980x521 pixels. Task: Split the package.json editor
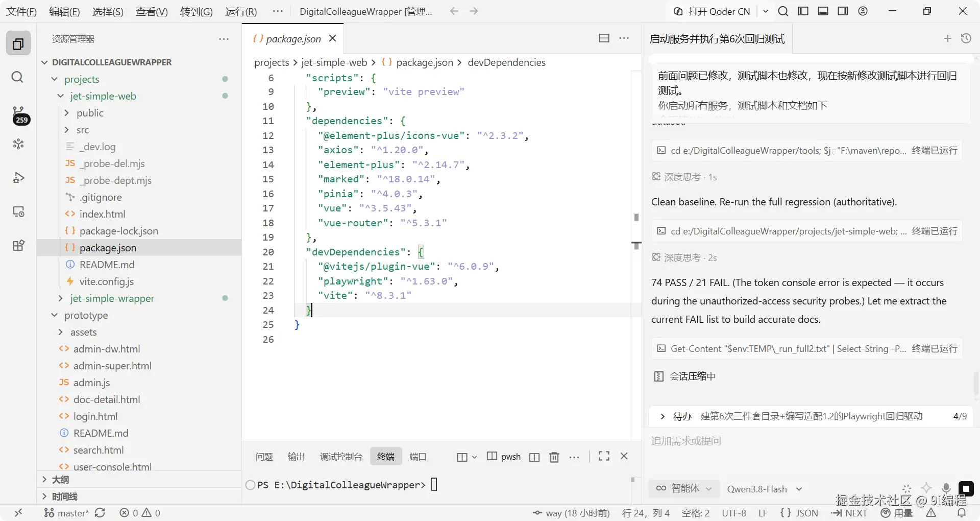604,38
